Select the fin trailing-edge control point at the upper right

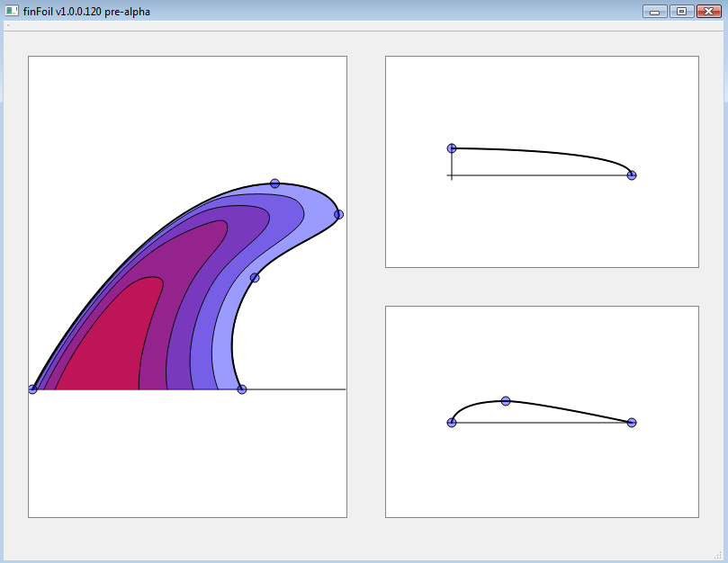click(x=338, y=214)
